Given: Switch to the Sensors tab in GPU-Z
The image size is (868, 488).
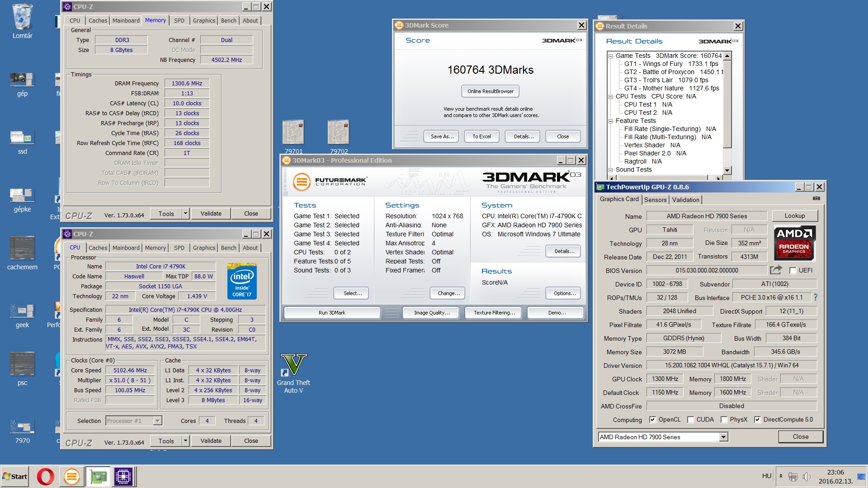Looking at the screenshot, I should click(x=655, y=200).
